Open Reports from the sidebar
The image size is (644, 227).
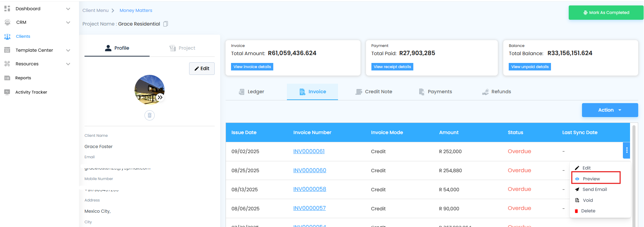(x=23, y=78)
